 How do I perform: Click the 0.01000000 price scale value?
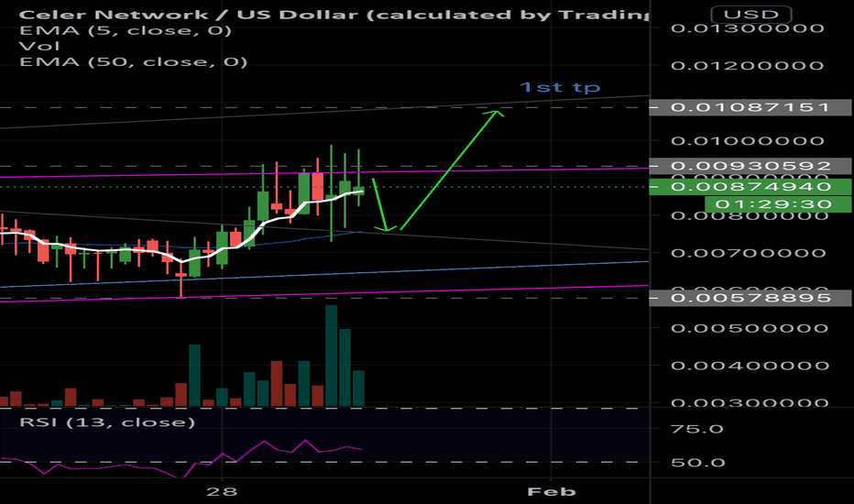coord(748,141)
